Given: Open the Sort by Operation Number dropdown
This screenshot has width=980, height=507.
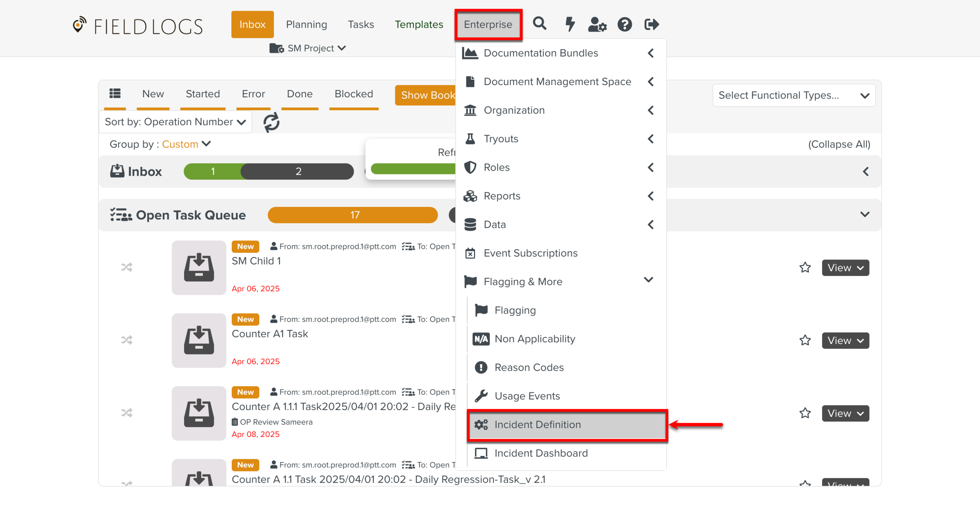Looking at the screenshot, I should pyautogui.click(x=175, y=122).
